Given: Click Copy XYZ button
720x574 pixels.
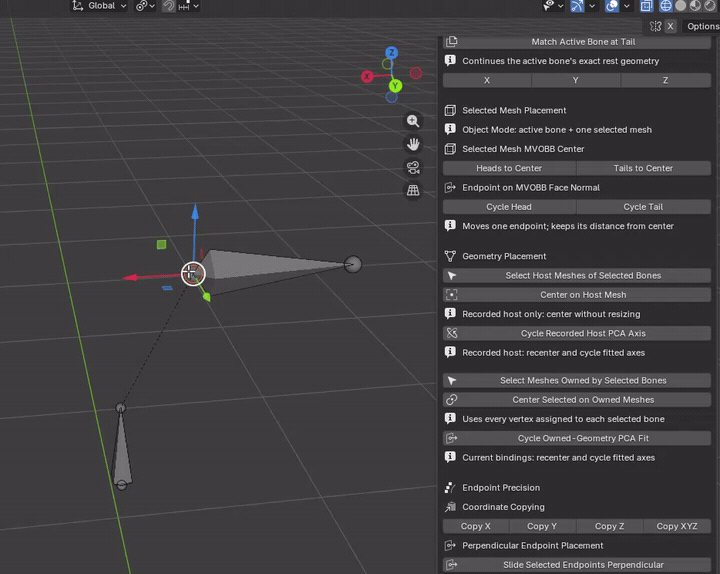Looking at the screenshot, I should pos(677,526).
